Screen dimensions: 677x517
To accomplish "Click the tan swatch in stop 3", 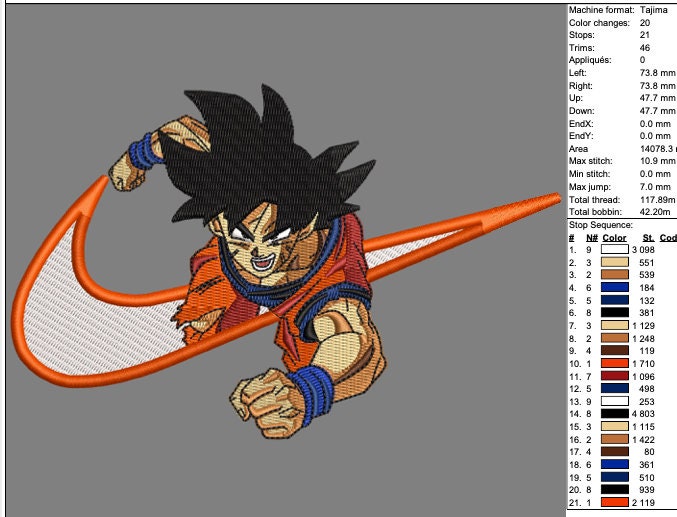I will [x=615, y=275].
